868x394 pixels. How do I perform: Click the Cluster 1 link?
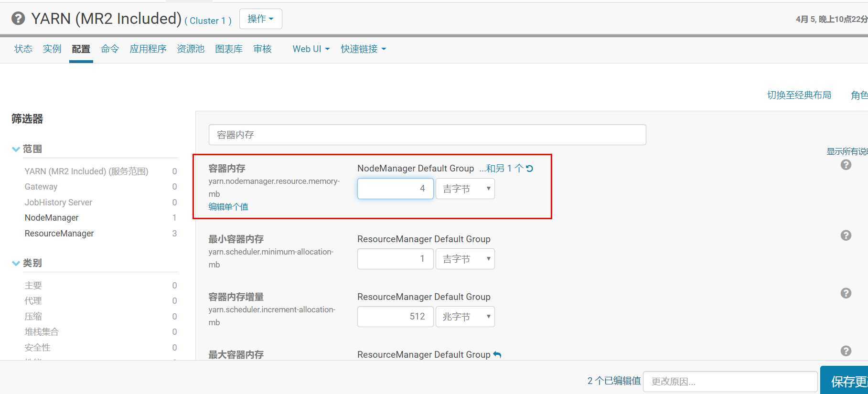point(208,21)
